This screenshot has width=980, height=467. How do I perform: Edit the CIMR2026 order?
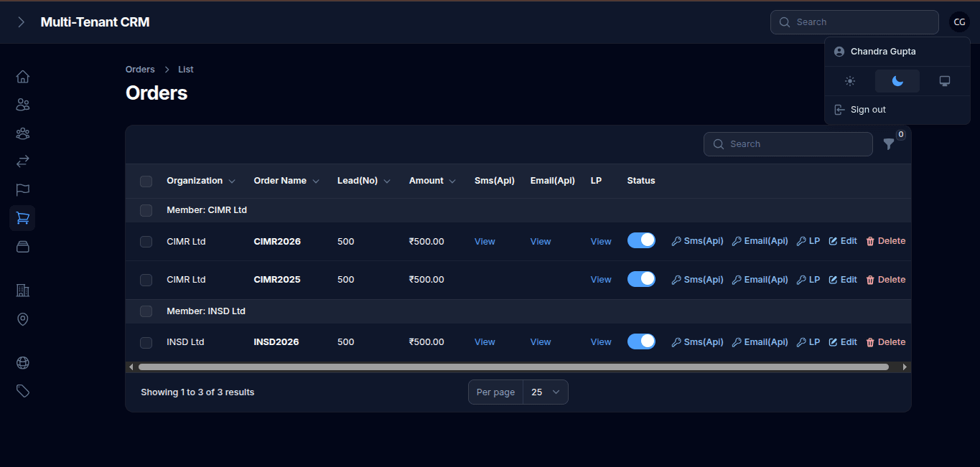[843, 241]
